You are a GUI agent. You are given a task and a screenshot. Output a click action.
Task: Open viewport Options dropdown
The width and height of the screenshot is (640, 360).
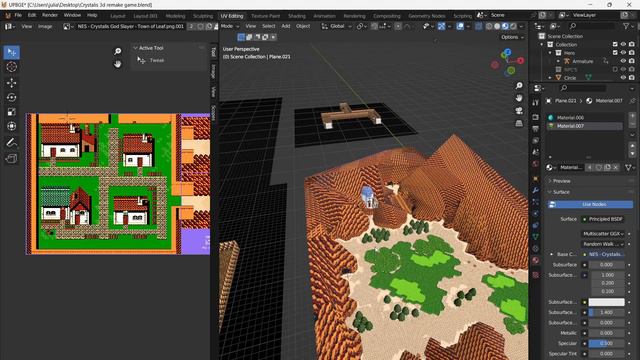[512, 37]
